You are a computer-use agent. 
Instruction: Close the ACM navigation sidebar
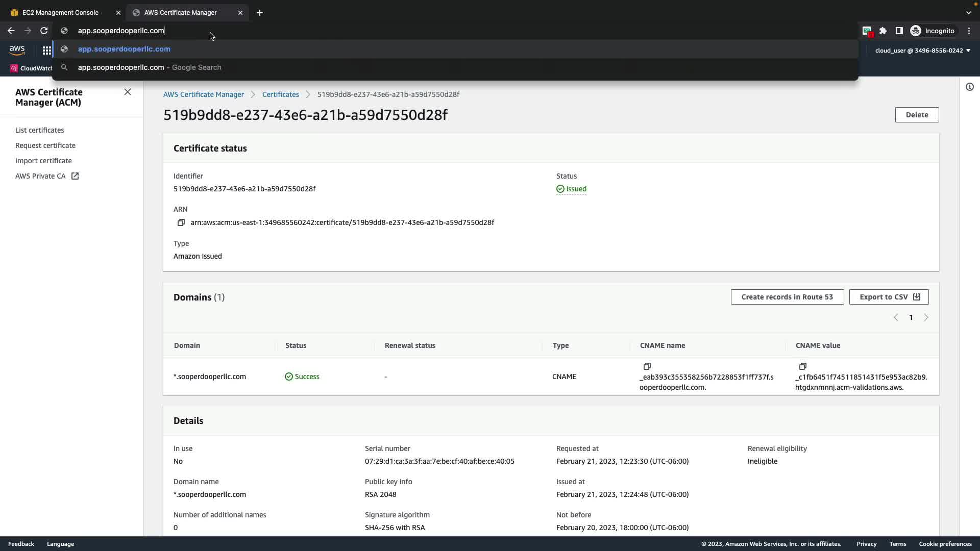click(128, 92)
